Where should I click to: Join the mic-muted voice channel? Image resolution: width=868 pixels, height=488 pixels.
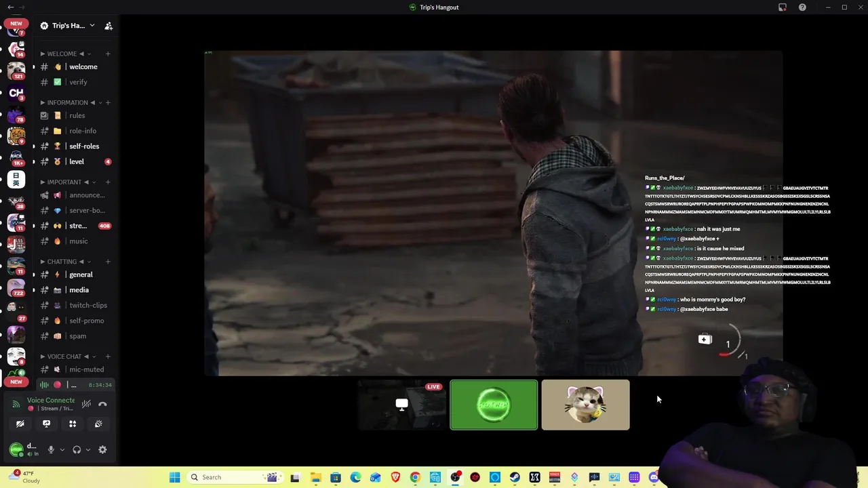point(76,369)
